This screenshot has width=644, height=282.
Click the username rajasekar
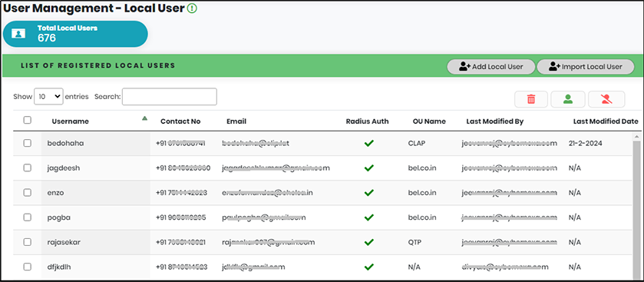coord(64,242)
